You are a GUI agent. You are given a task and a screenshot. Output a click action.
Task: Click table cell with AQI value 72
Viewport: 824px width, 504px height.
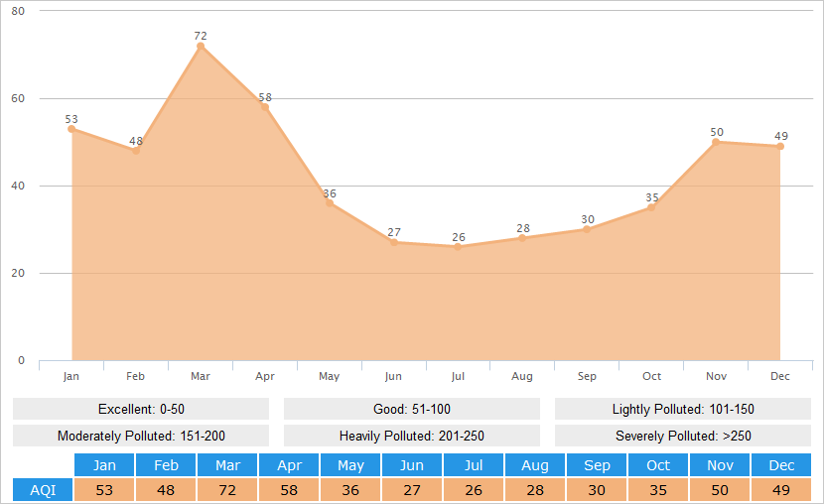pos(227,490)
